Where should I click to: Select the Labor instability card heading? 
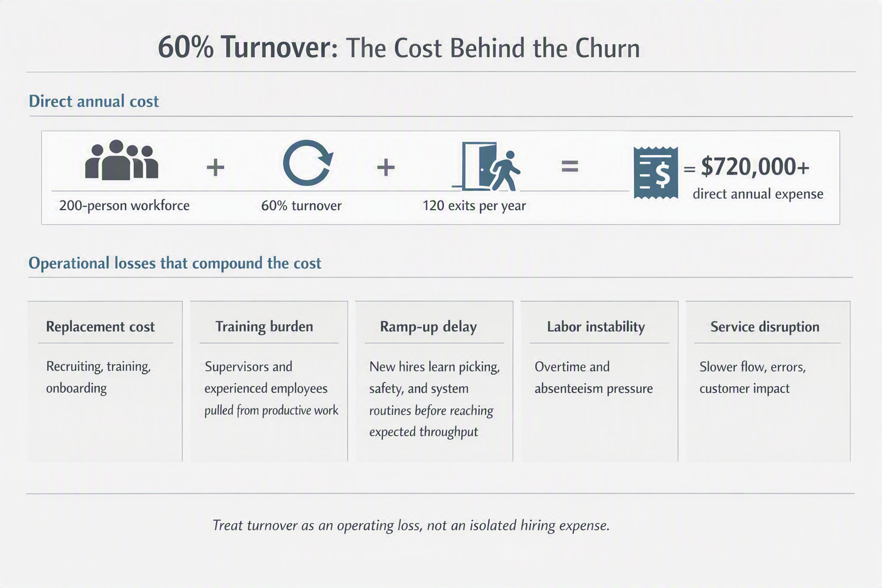(x=596, y=327)
